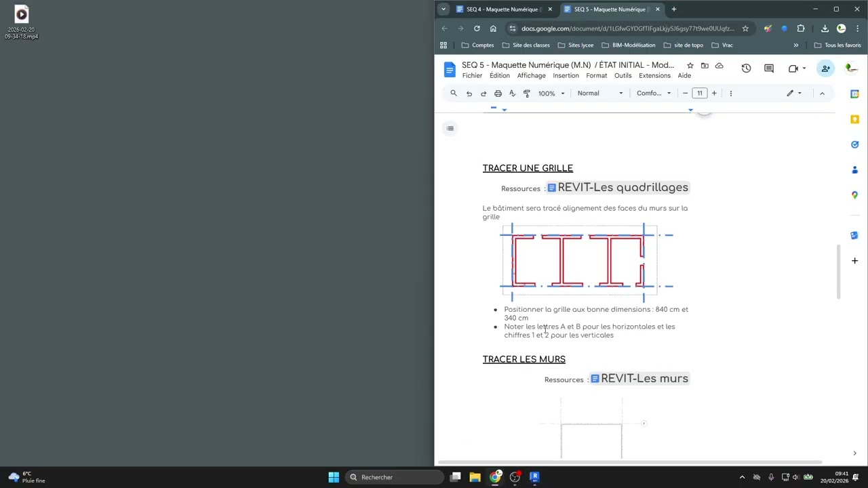Show the side panel with the bottom-right chevron
The image size is (868, 488).
pyautogui.click(x=854, y=453)
